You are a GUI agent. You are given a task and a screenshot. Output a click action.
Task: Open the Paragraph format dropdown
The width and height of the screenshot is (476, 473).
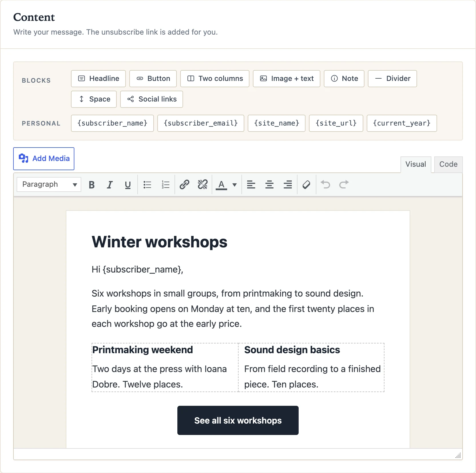click(x=49, y=184)
